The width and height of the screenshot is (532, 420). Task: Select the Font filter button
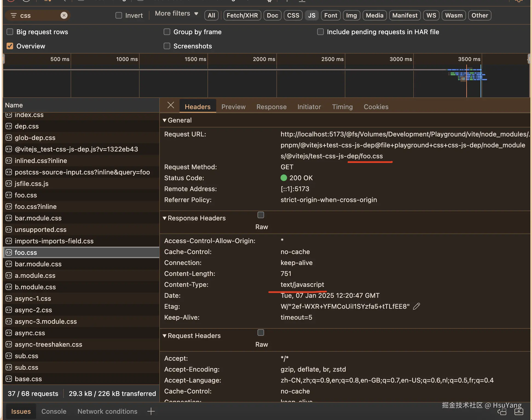pos(330,15)
